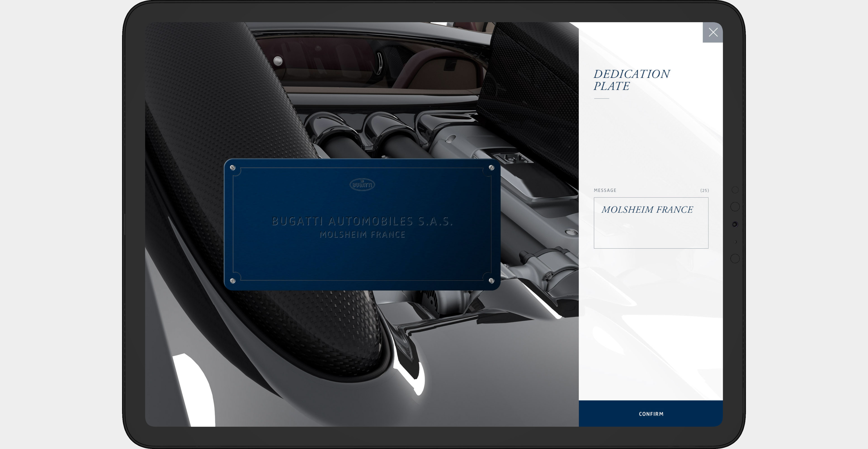Focus the Message text field
Viewport: 868px width, 449px height.
tap(651, 223)
